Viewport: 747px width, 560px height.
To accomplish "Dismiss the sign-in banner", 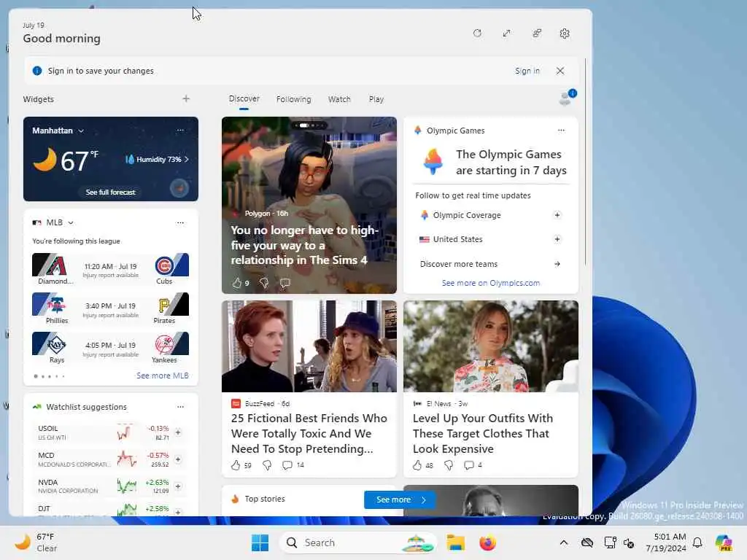I will (x=560, y=71).
